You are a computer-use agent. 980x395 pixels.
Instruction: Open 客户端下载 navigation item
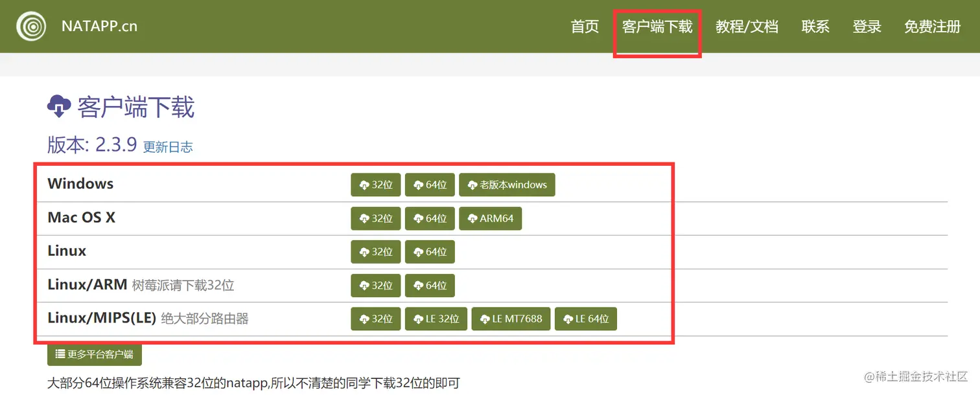click(657, 27)
